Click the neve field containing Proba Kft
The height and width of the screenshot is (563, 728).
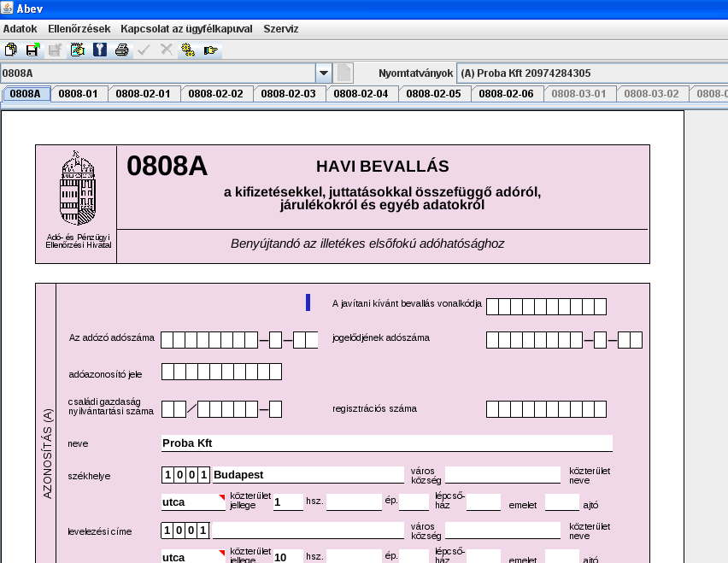coord(387,443)
